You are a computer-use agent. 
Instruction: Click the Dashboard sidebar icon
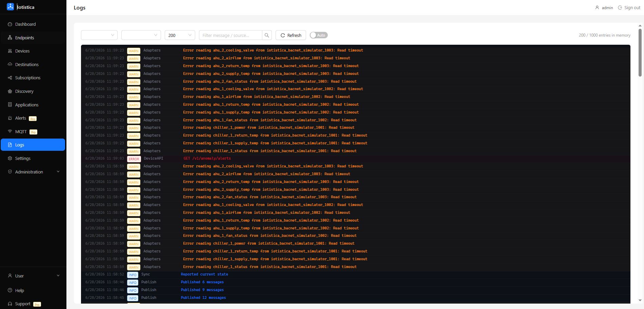(10, 24)
